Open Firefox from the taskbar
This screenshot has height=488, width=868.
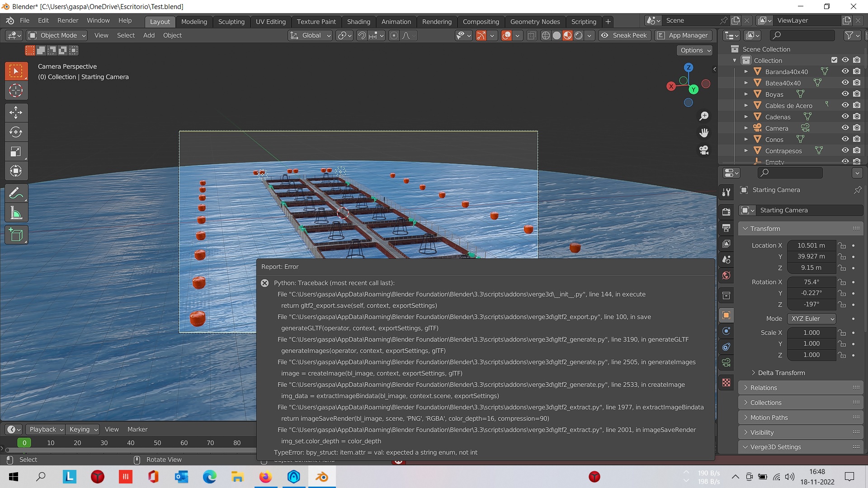(x=265, y=477)
